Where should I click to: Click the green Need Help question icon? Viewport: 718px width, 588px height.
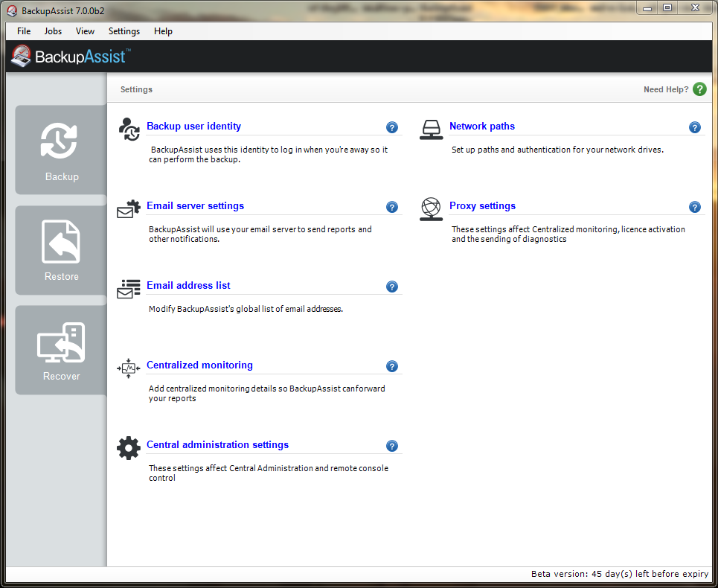coord(699,89)
